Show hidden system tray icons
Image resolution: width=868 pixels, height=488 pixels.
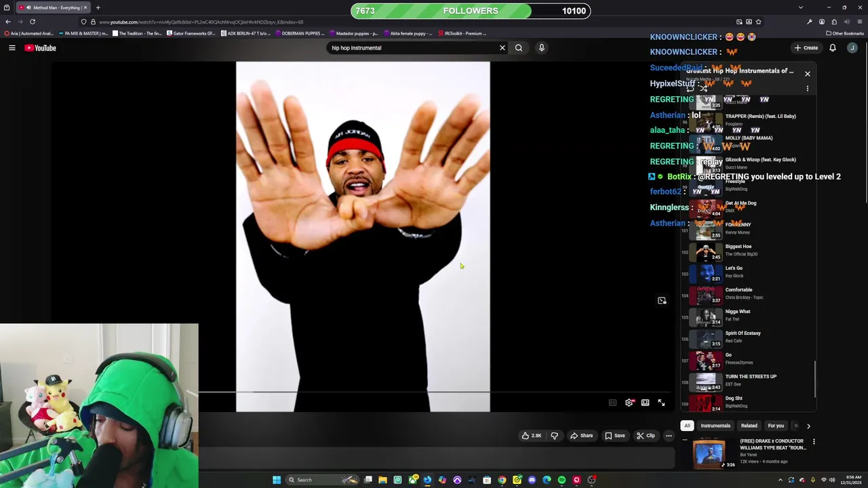click(781, 480)
